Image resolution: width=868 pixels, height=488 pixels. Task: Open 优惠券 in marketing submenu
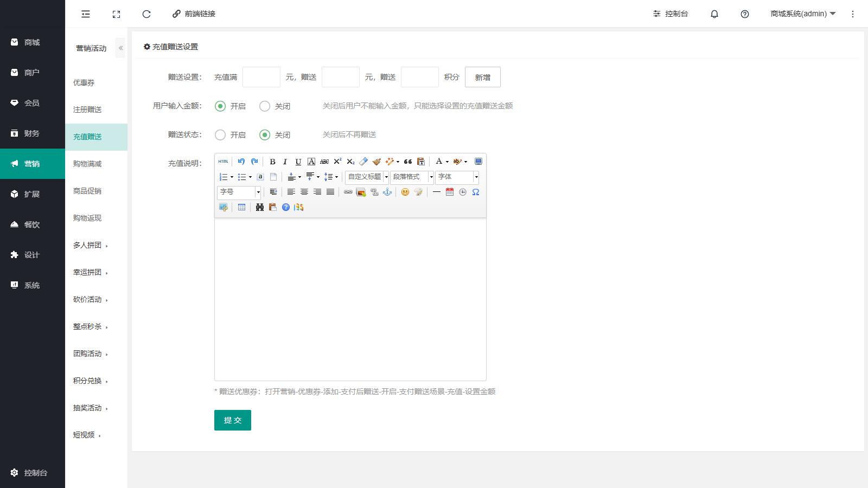pyautogui.click(x=84, y=83)
